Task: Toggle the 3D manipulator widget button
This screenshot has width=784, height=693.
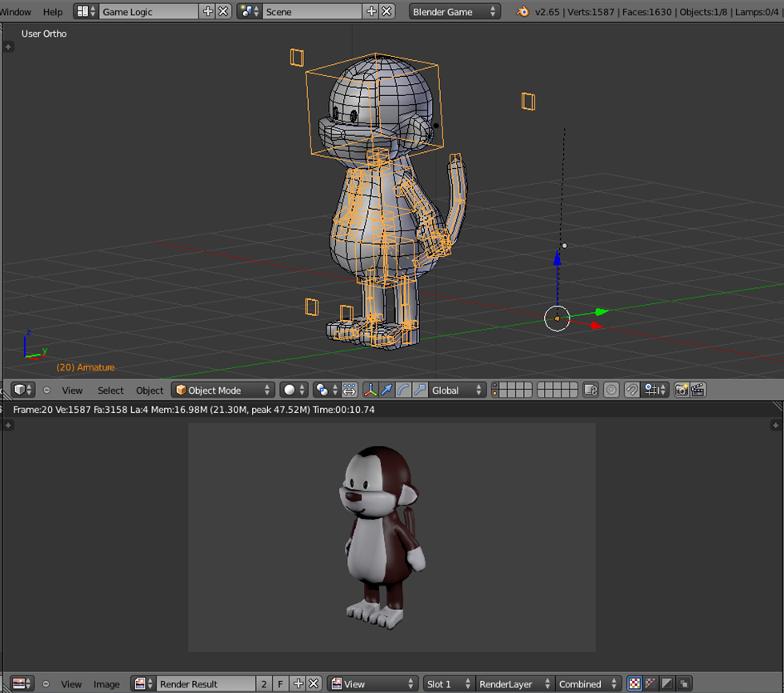Action: (370, 390)
